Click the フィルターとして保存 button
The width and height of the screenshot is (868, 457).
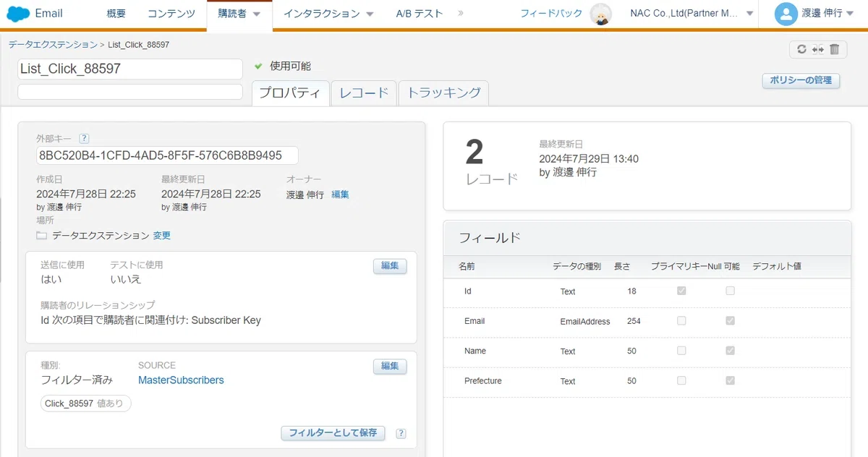pyautogui.click(x=333, y=433)
